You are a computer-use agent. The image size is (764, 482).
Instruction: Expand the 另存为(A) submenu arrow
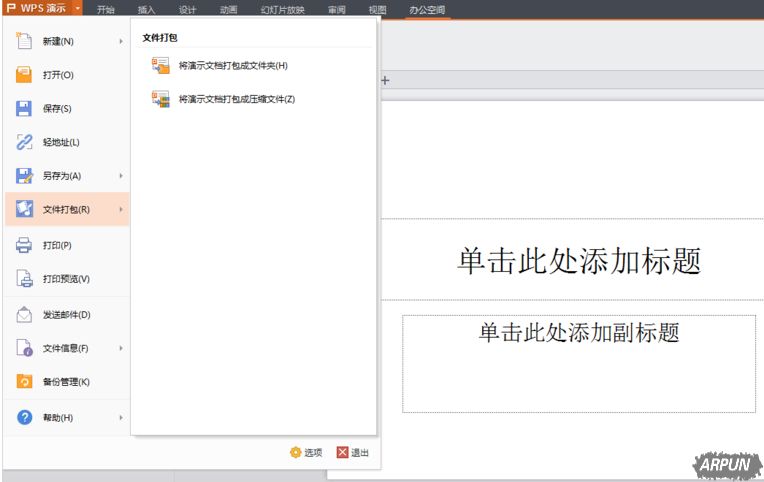[121, 175]
